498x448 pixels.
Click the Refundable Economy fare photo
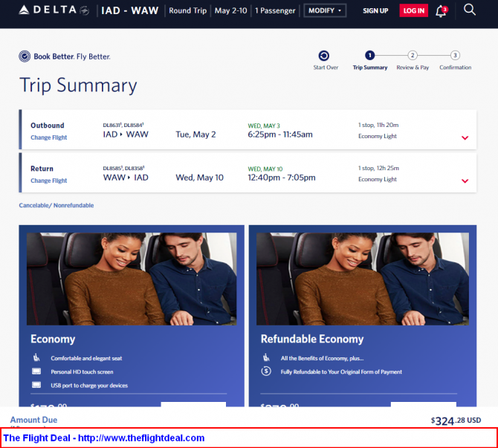(363, 279)
